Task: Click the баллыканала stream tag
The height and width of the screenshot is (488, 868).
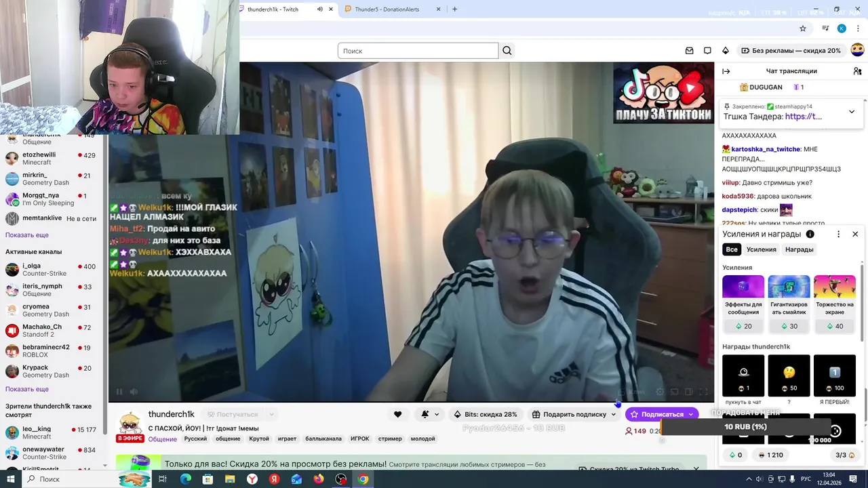Action: pyautogui.click(x=323, y=439)
